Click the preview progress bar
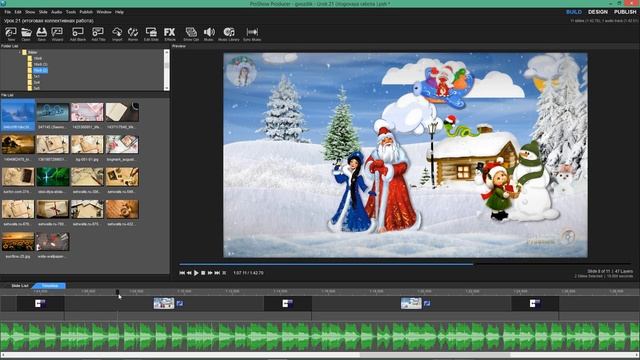The image size is (640, 360). (405, 264)
